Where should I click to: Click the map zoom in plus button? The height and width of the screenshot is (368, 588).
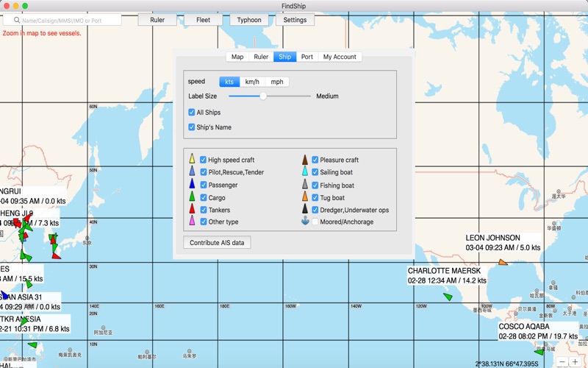576,362
